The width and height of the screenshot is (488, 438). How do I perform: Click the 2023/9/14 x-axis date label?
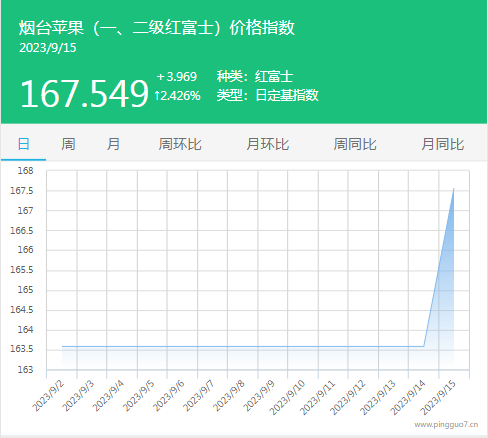[x=408, y=397]
